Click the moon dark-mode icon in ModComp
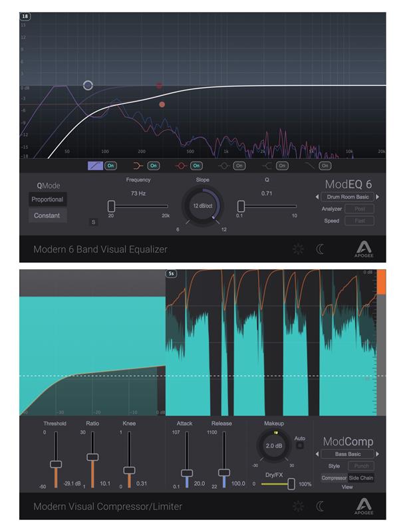The width and height of the screenshot is (405, 532). pos(320,506)
